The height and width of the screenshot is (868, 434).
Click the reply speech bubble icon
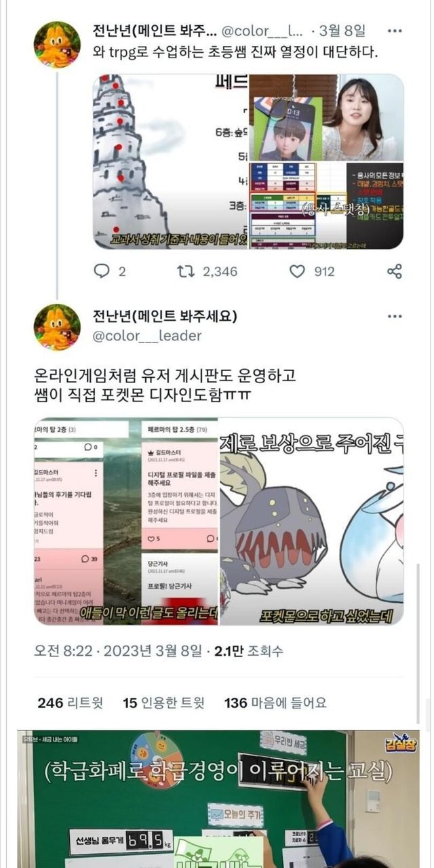pos(100,271)
